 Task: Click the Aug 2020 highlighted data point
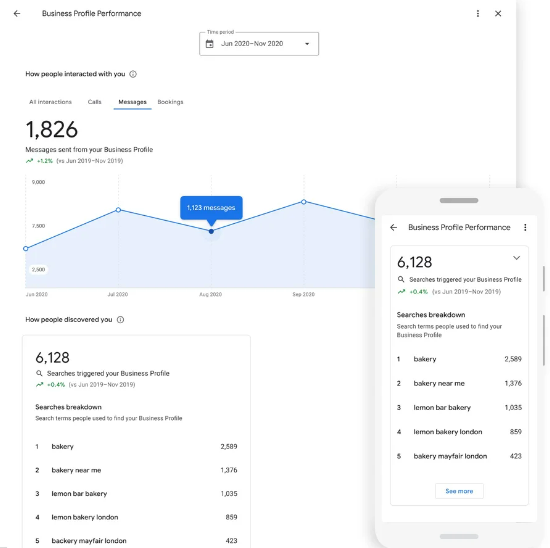click(x=211, y=232)
